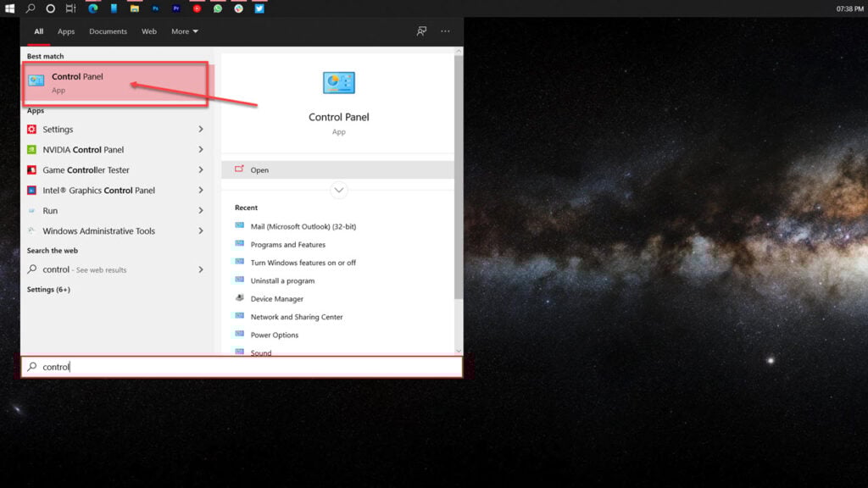This screenshot has width=868, height=488.
Task: Open the search feedback icon
Action: click(421, 31)
